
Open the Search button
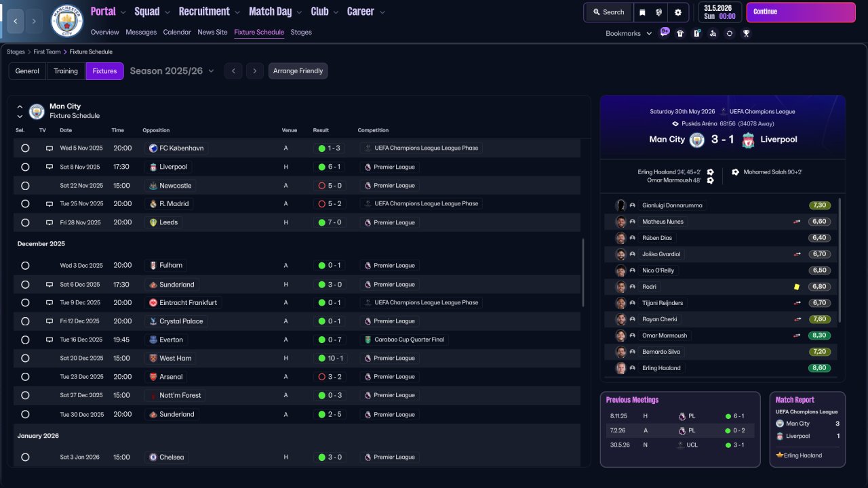pos(608,12)
